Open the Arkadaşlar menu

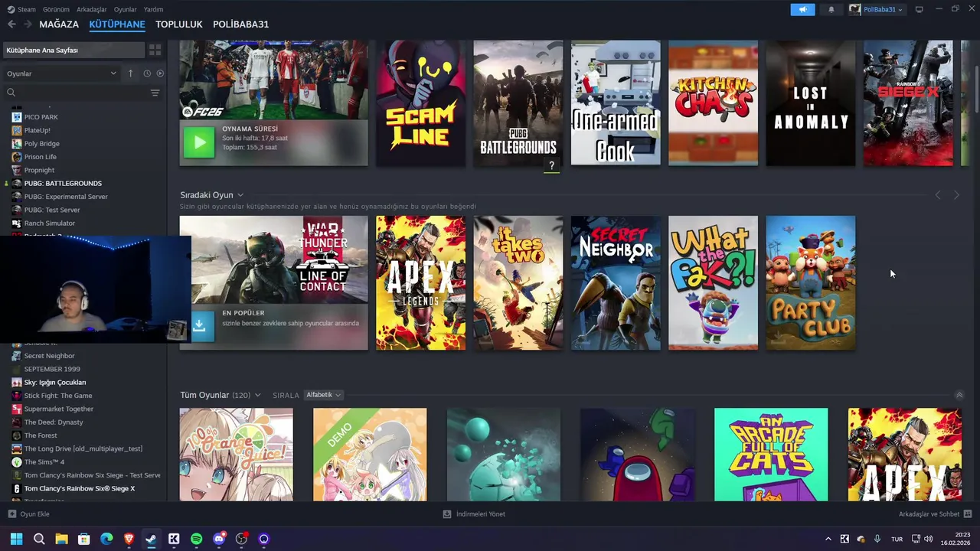92,9
